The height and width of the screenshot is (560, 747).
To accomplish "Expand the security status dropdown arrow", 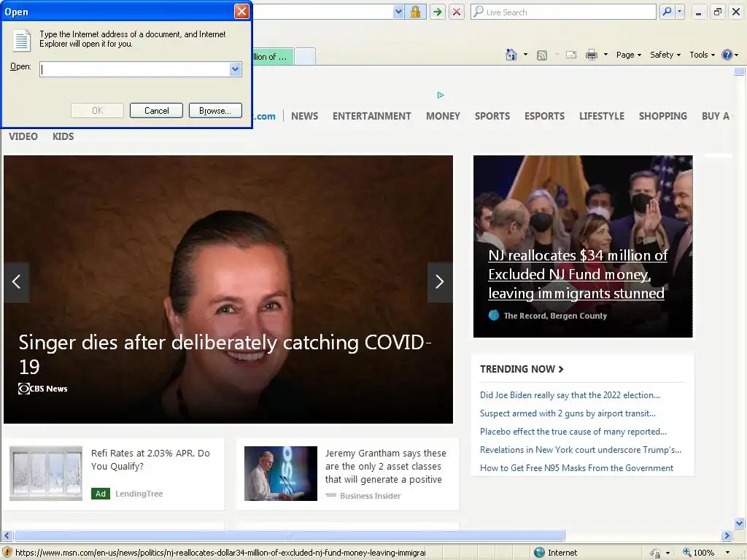I will 667,553.
